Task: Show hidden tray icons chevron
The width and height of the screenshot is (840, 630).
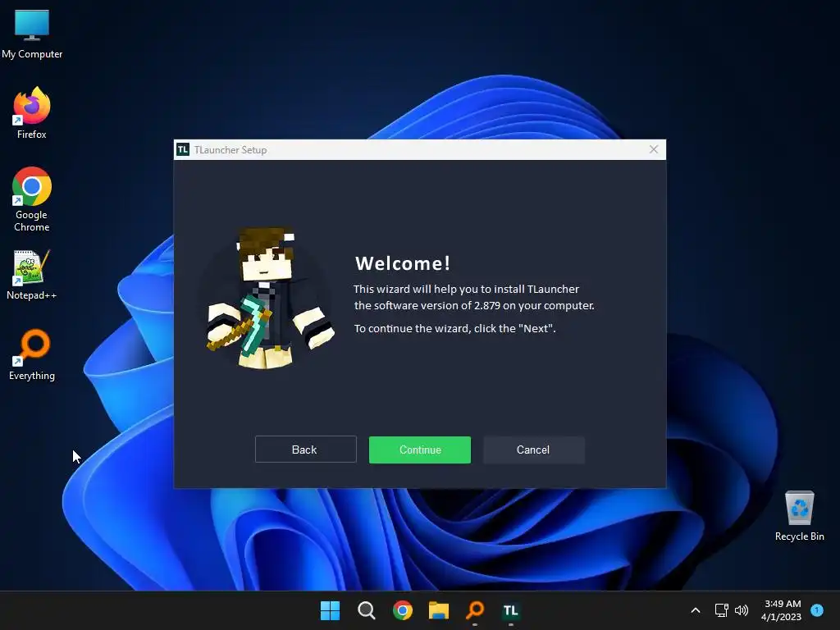Action: point(696,610)
